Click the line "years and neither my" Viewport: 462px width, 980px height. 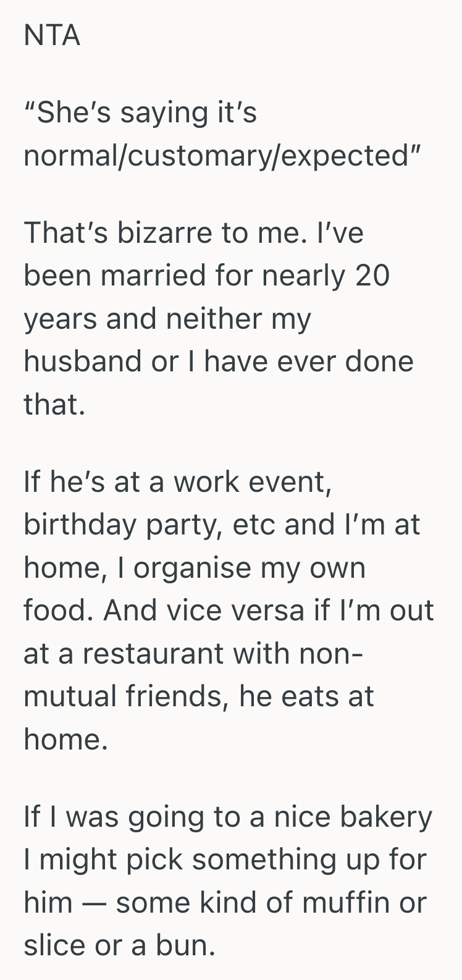pyautogui.click(x=167, y=318)
